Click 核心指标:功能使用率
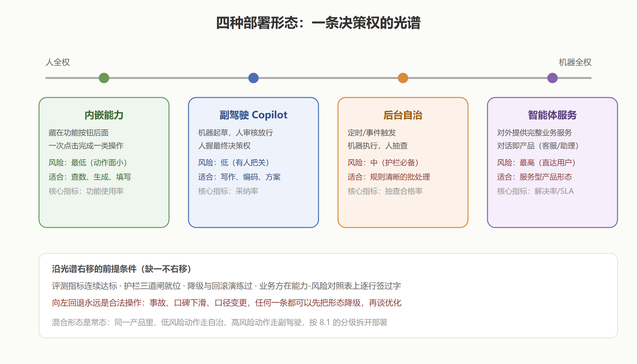The height and width of the screenshot is (364, 637). coord(86,191)
